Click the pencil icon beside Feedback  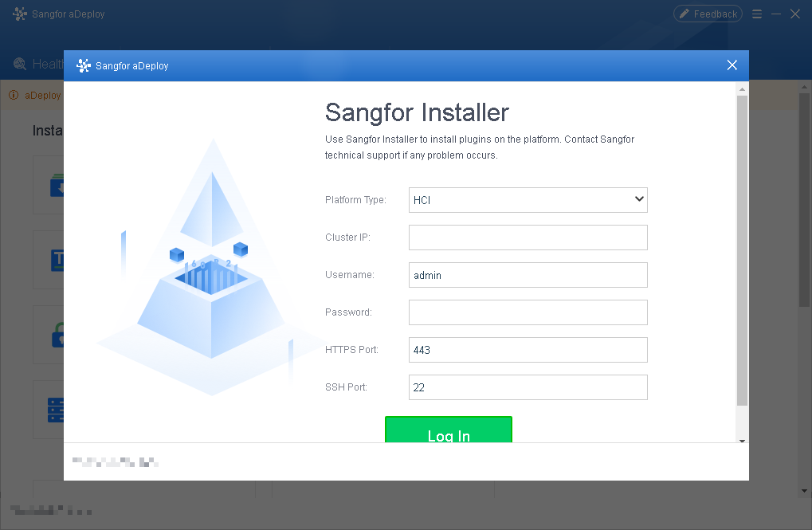684,14
